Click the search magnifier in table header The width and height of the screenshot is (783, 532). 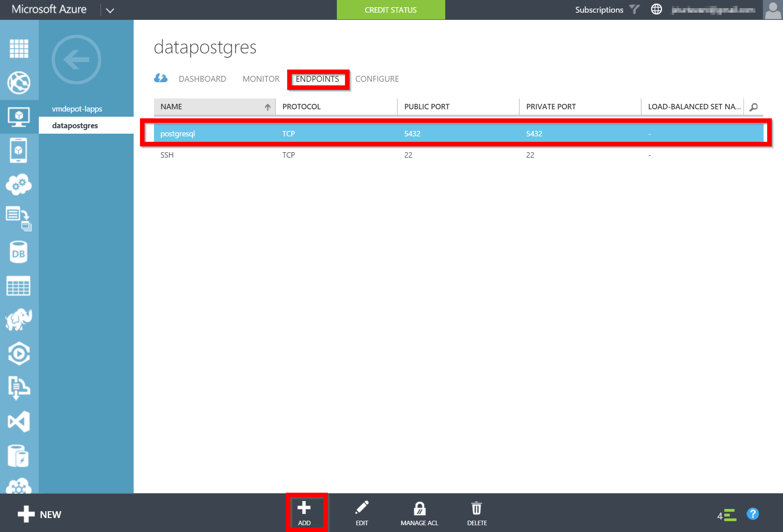[754, 107]
